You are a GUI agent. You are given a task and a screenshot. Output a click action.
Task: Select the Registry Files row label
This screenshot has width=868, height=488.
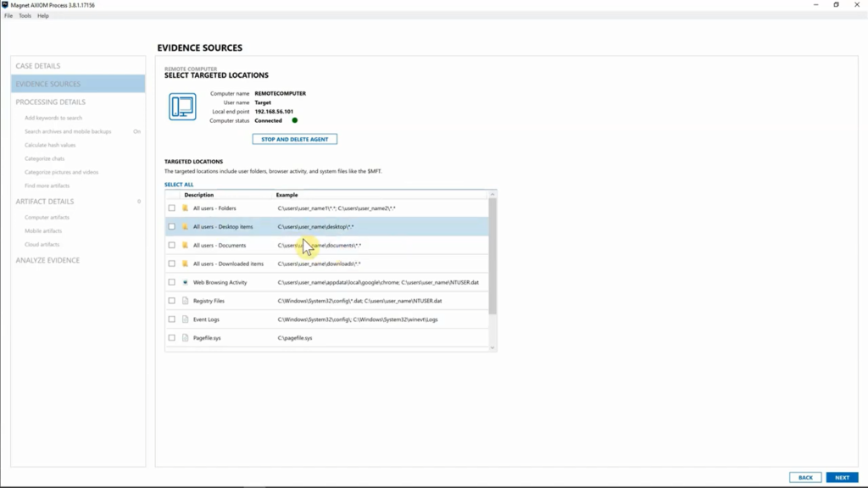(209, 301)
